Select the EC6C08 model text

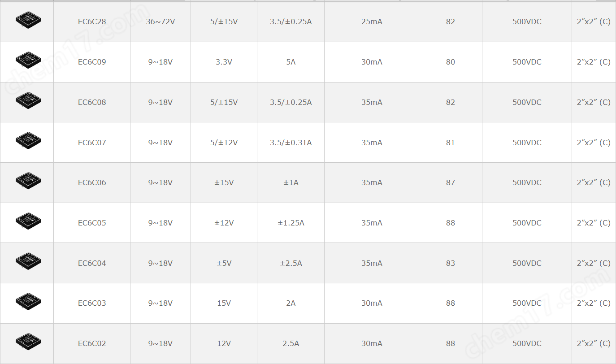[92, 102]
